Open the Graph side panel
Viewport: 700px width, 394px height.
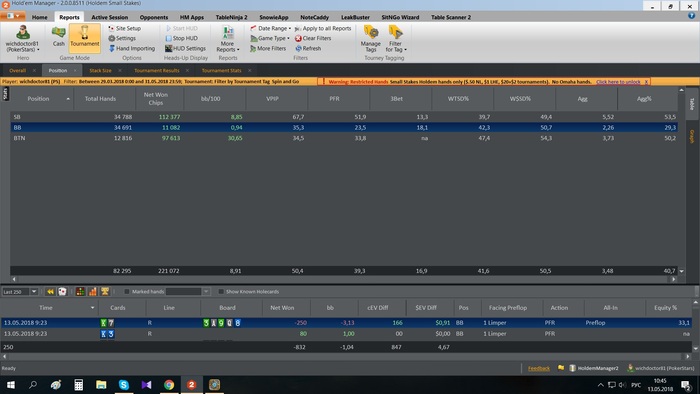coord(692,137)
